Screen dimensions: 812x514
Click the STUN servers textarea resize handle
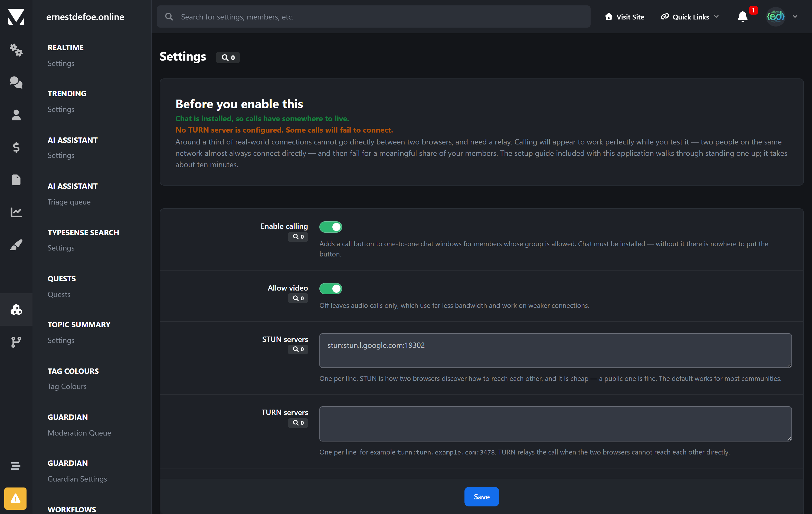coord(789,365)
